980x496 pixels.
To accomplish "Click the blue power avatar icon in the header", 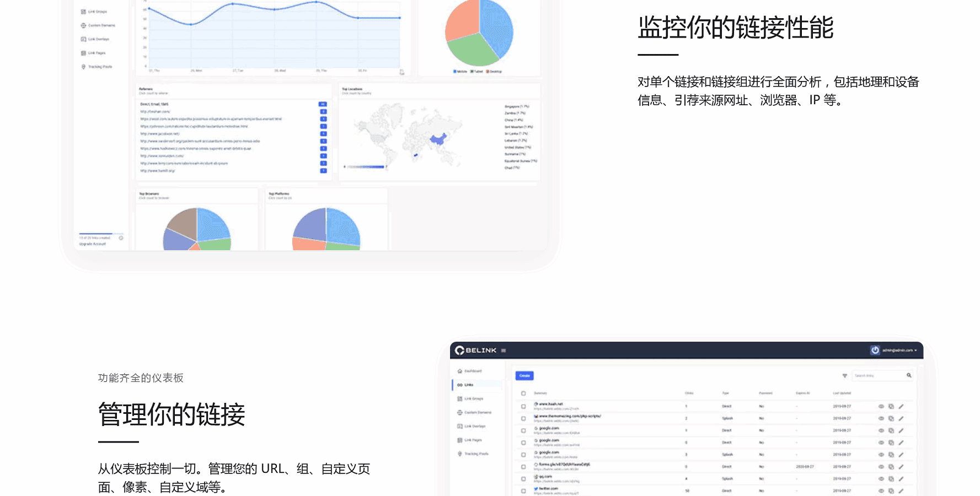I will tap(875, 350).
